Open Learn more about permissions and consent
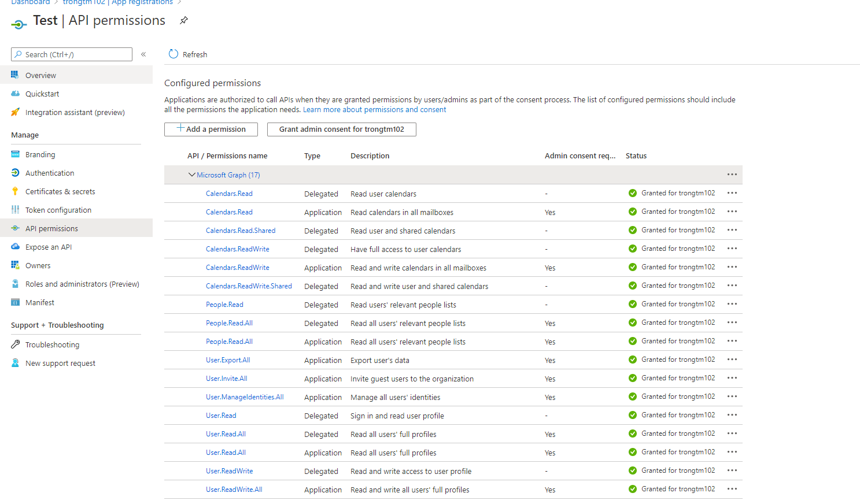860x504 pixels. (x=375, y=109)
